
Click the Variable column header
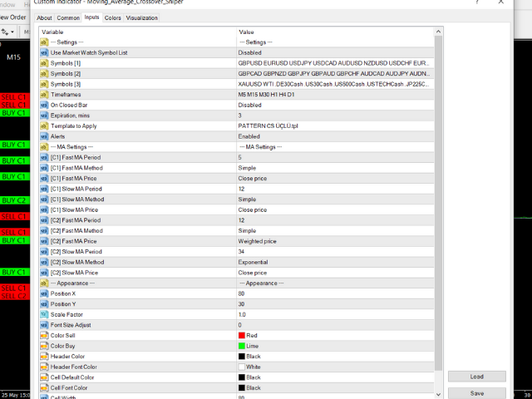(137, 32)
